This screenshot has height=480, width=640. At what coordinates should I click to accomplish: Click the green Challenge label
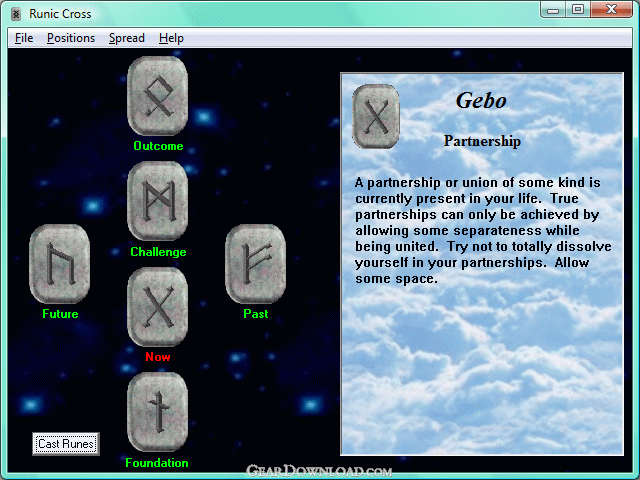[x=158, y=252]
